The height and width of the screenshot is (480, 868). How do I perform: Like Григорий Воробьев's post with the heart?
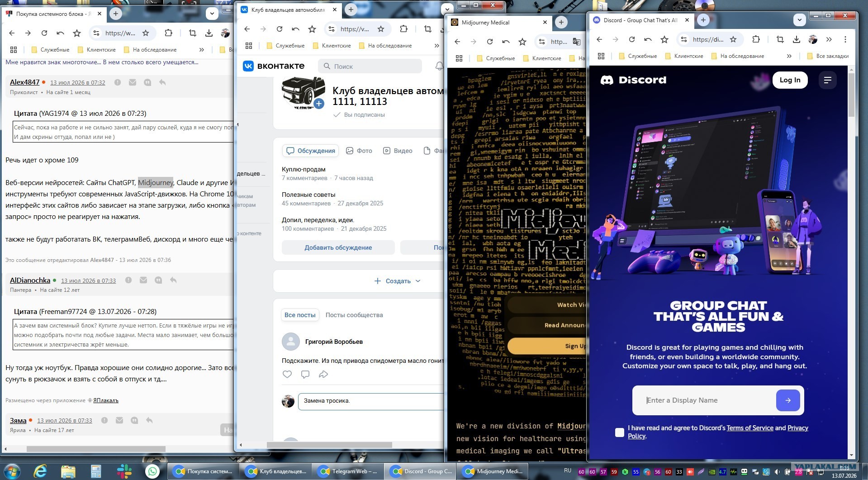[x=287, y=374]
